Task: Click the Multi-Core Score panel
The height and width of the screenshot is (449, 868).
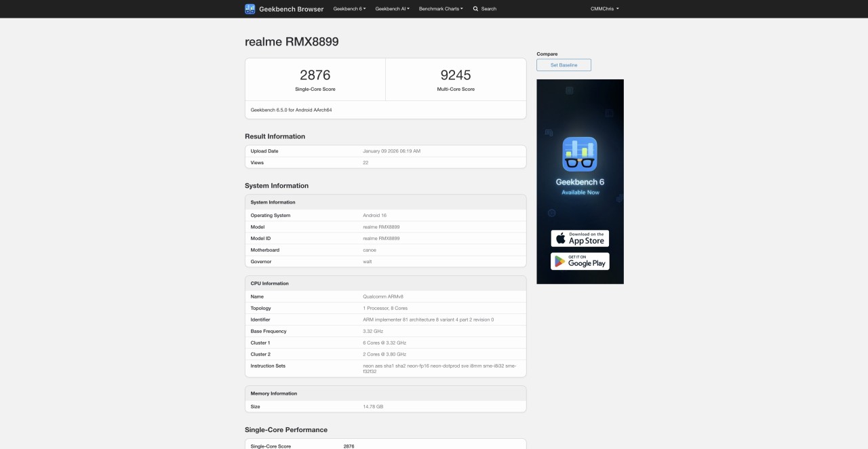Action: pyautogui.click(x=455, y=79)
